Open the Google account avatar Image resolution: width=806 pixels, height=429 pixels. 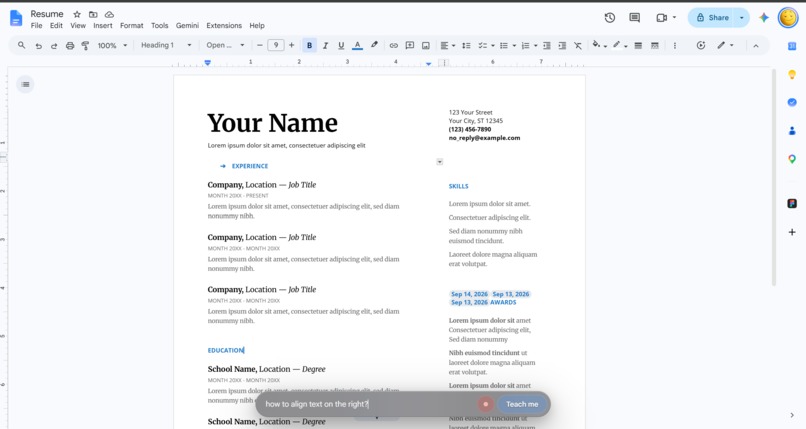coord(787,17)
